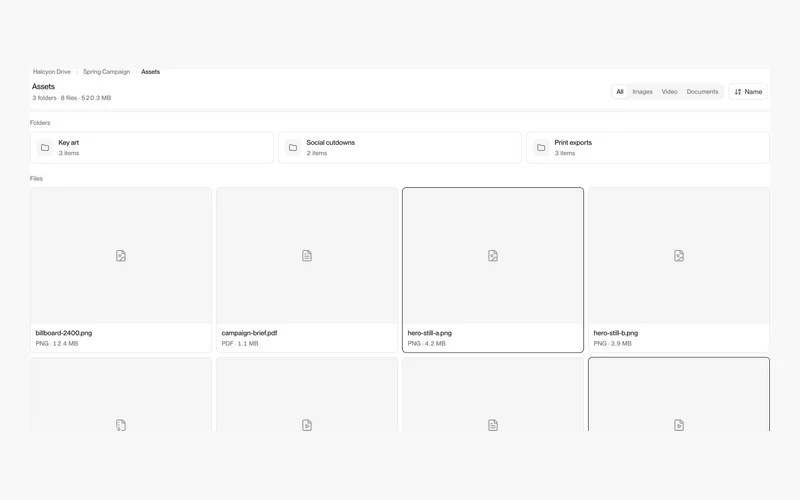Image resolution: width=800 pixels, height=500 pixels.
Task: Click the Key art folder icon
Action: [45, 147]
